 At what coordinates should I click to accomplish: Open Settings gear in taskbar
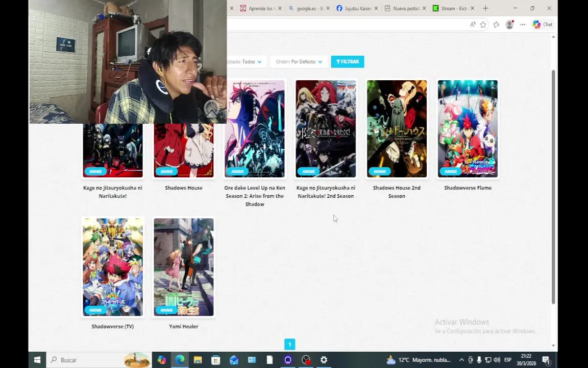324,360
